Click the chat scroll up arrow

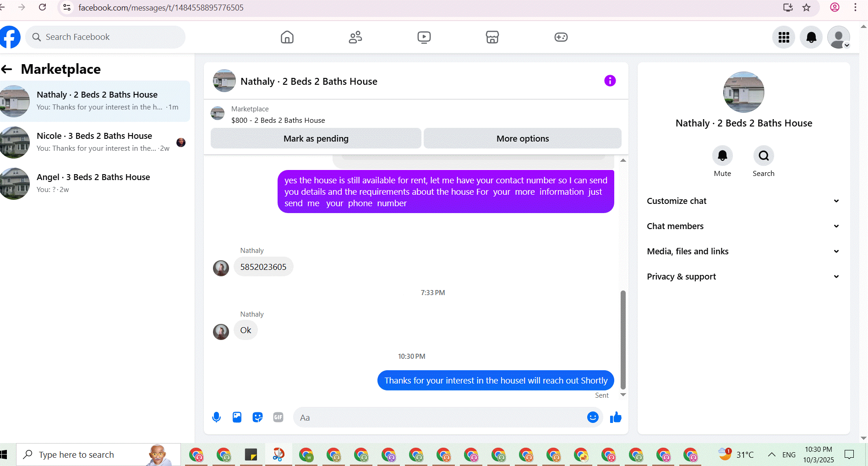623,160
